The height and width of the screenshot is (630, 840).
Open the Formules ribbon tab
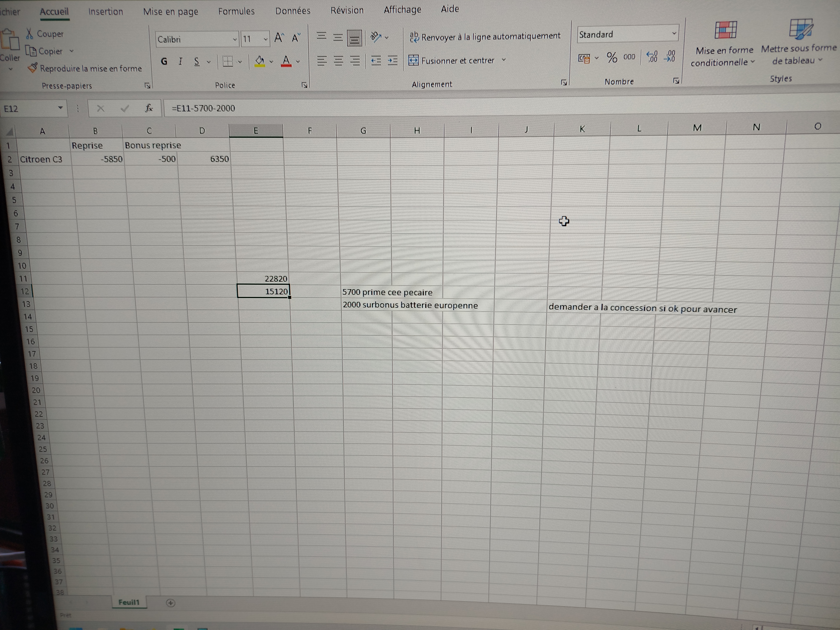[x=236, y=11]
